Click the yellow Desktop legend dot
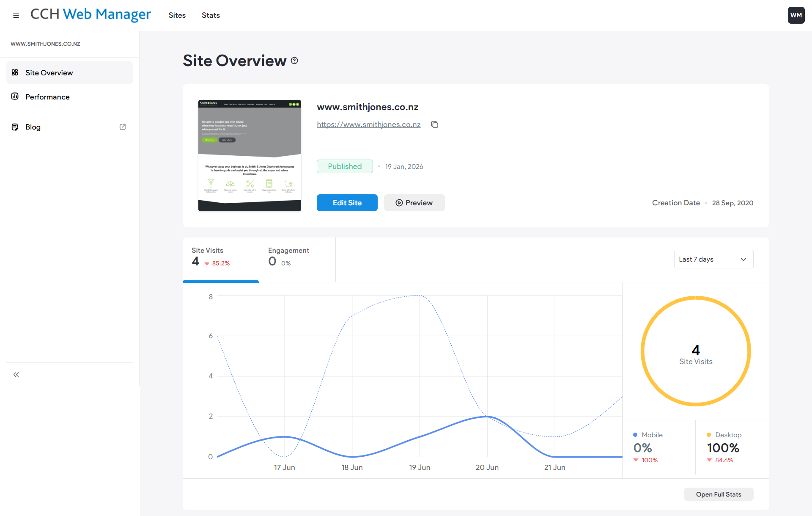 click(709, 435)
